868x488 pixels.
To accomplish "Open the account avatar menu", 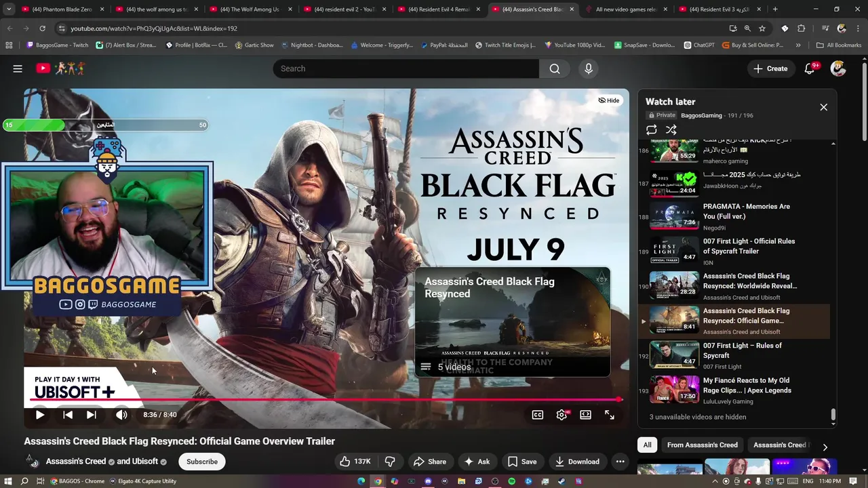I will point(838,68).
